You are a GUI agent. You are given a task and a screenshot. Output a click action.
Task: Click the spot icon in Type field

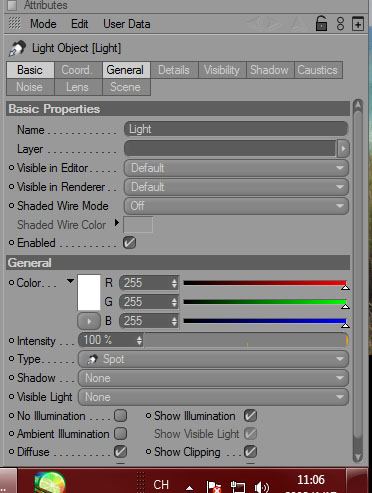(x=92, y=359)
